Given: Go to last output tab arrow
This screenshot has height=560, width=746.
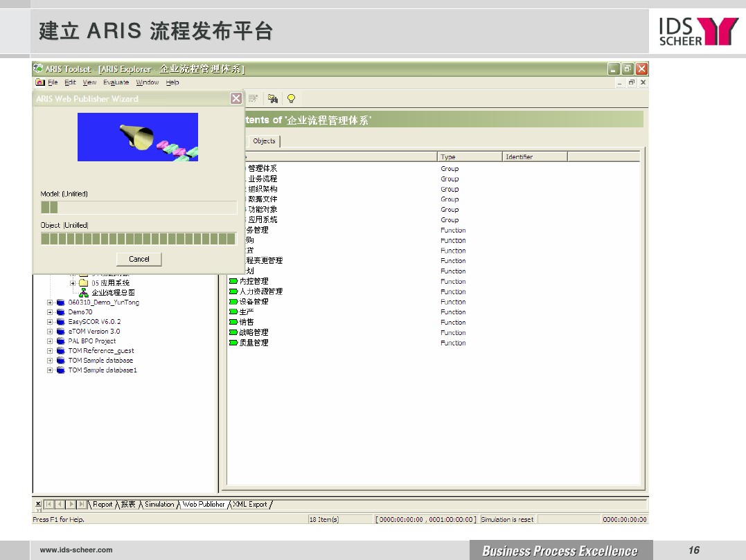Looking at the screenshot, I should (82, 504).
